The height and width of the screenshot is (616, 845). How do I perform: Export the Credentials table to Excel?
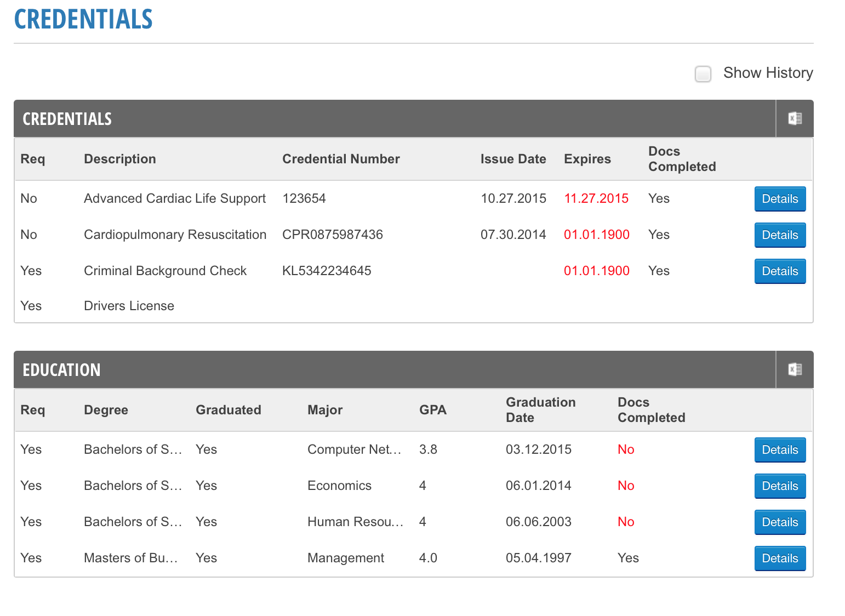pyautogui.click(x=795, y=118)
